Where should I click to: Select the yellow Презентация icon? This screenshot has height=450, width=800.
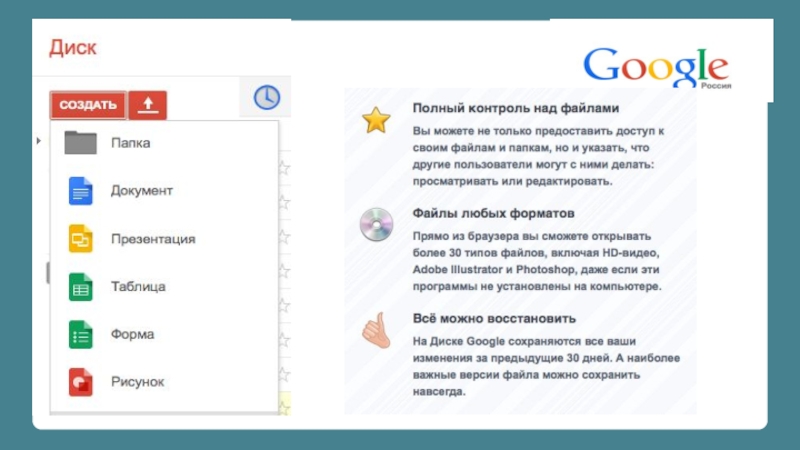(x=81, y=238)
